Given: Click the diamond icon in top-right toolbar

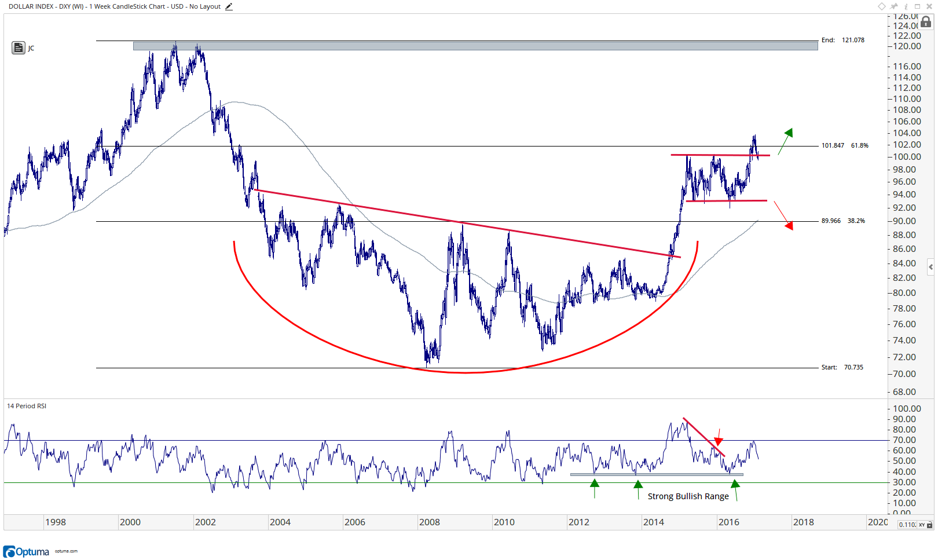Looking at the screenshot, I should pyautogui.click(x=882, y=6).
